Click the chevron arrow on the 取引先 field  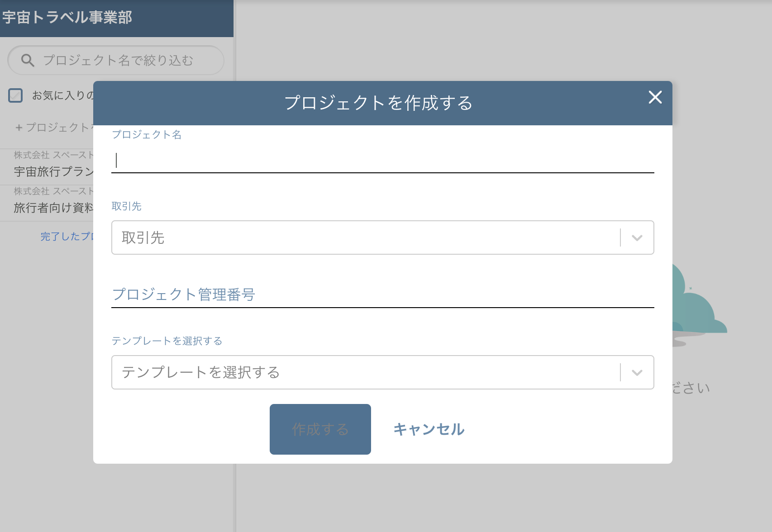(637, 237)
